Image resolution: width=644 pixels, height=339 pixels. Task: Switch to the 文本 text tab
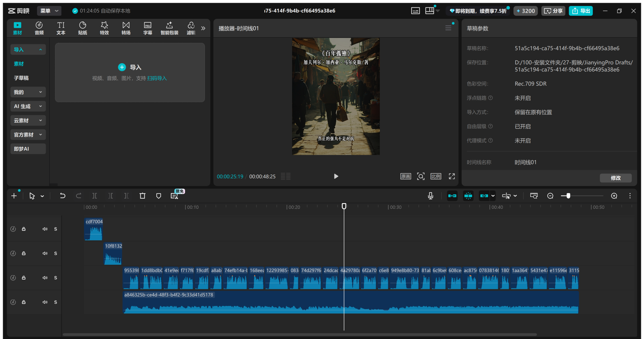[61, 28]
